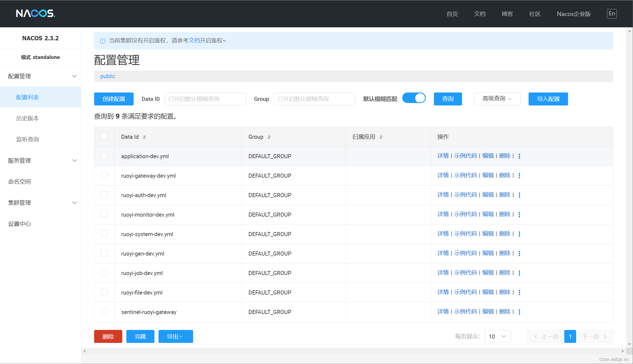Click 下一页 pagination button

coord(595,336)
